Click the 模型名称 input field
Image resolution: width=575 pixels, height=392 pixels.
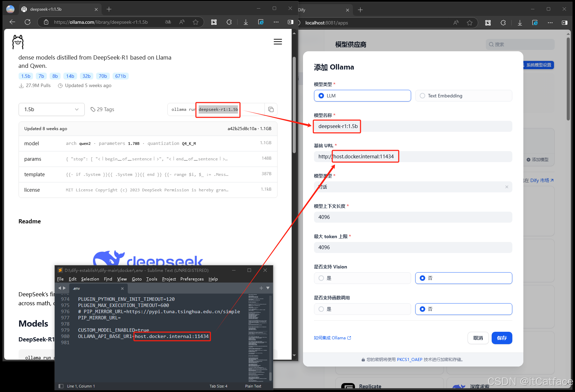(x=413, y=126)
